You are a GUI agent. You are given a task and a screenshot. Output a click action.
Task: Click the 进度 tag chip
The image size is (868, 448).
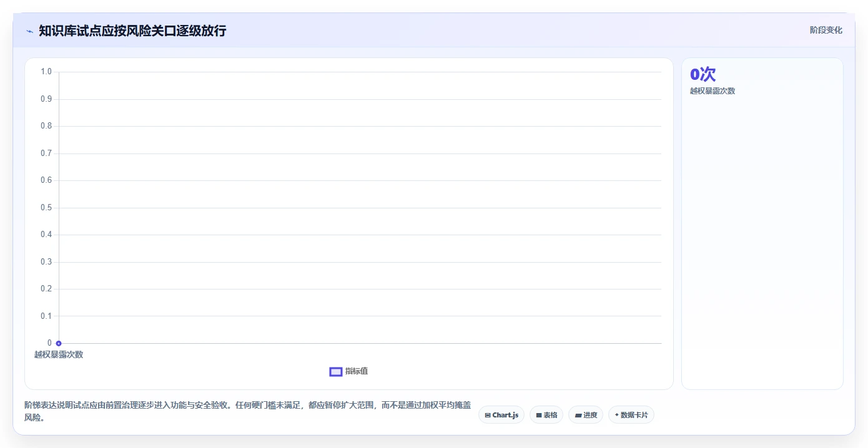point(586,415)
